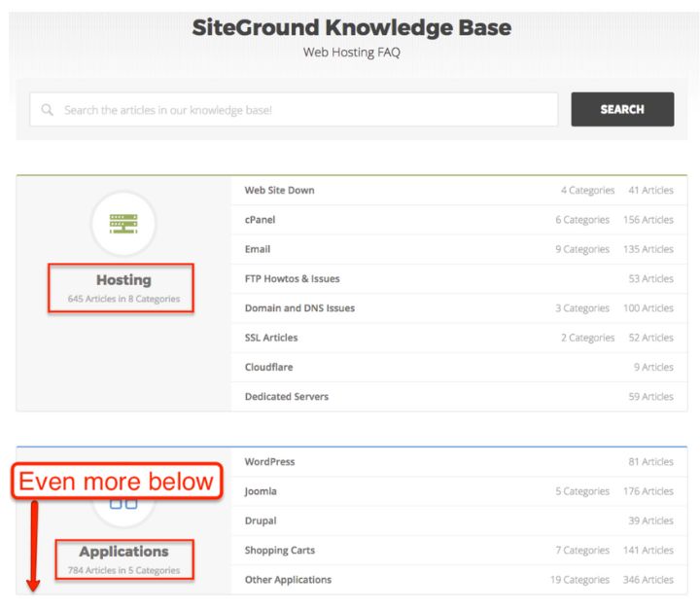Click '3 Categories' in Domain and DNS row
Image resolution: width=700 pixels, height=610 pixels.
(x=582, y=308)
